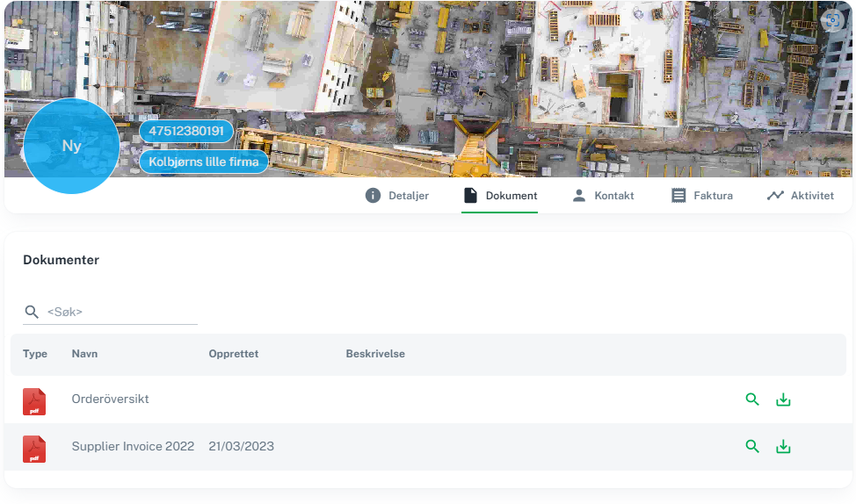
Task: Click the Dokumenter heading
Action: click(x=62, y=260)
